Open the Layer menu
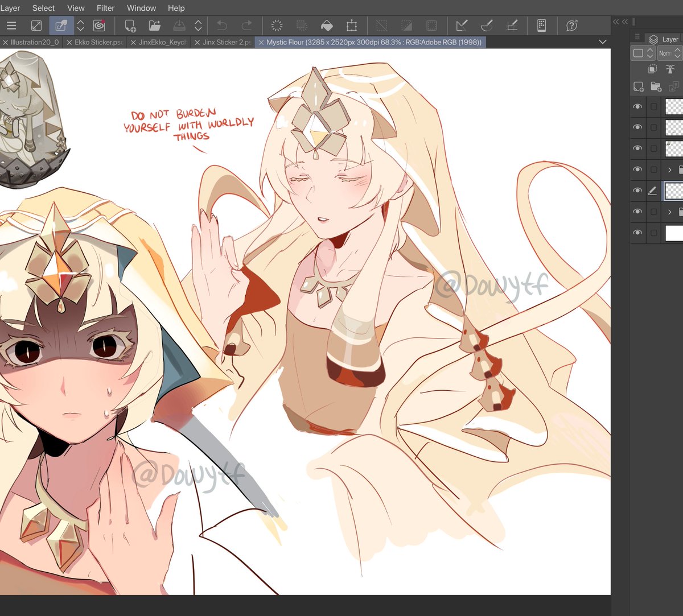This screenshot has width=683, height=616. (x=10, y=8)
